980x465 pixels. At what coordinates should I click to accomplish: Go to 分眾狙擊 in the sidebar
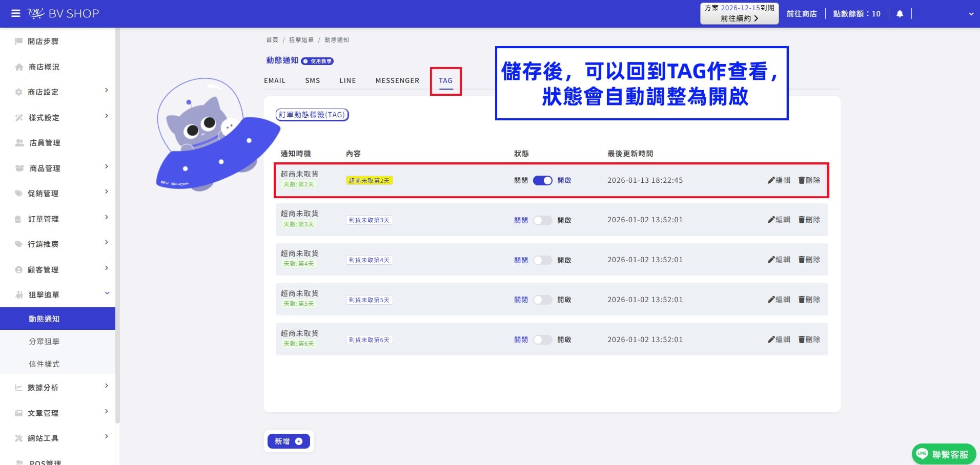pyautogui.click(x=44, y=342)
